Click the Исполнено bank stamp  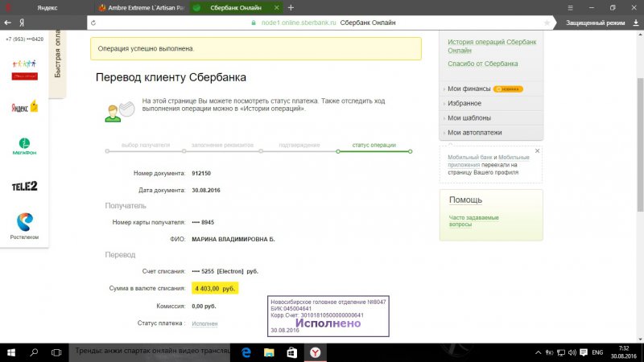point(328,316)
